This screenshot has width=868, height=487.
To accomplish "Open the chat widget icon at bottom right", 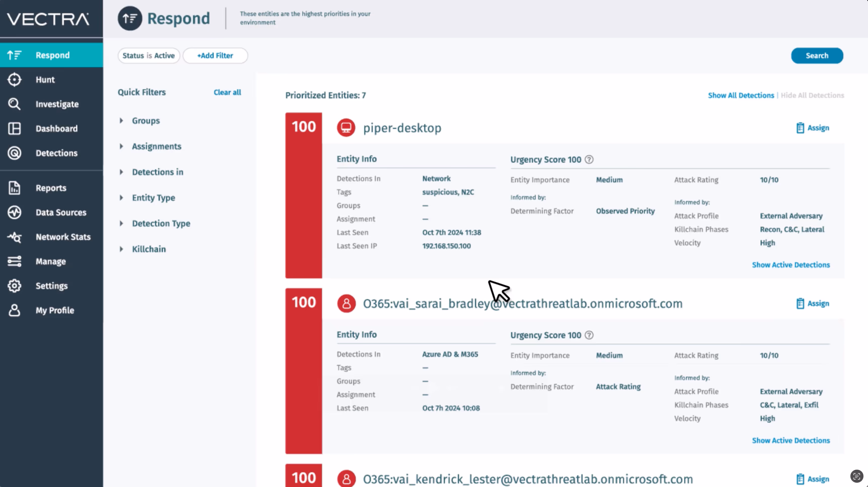I will click(856, 476).
